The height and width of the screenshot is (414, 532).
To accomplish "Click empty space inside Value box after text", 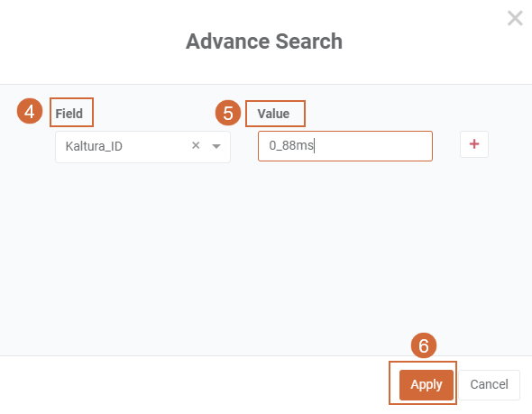I will click(373, 146).
